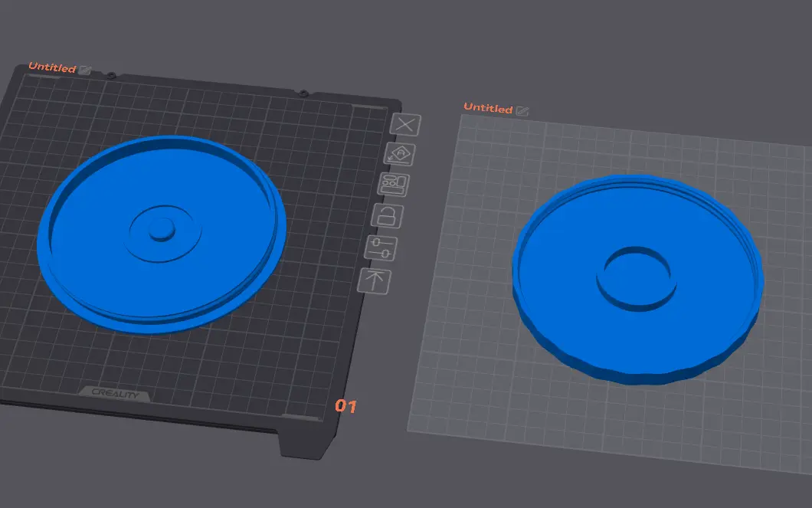Click the Untitled label on the gray plate
The width and height of the screenshot is (812, 508).
[488, 108]
